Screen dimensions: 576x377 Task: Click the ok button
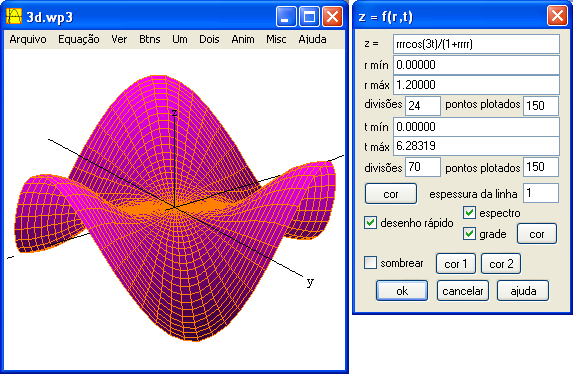tap(402, 291)
